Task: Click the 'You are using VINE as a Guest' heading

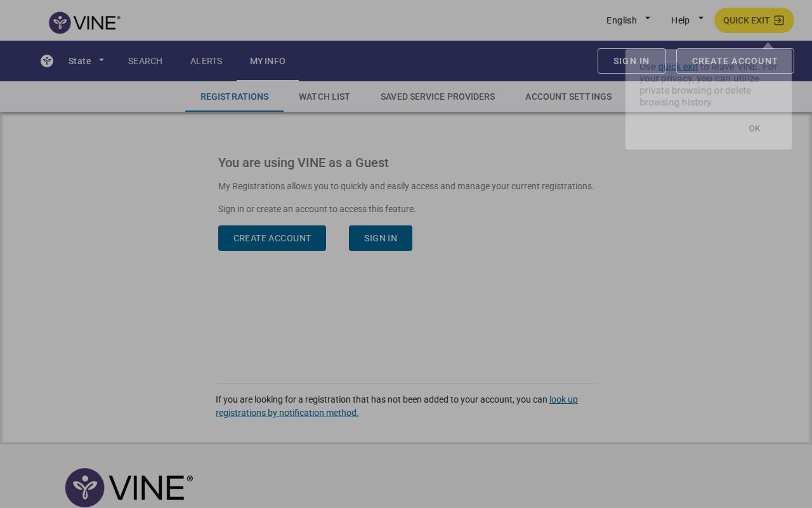Action: pos(303,163)
